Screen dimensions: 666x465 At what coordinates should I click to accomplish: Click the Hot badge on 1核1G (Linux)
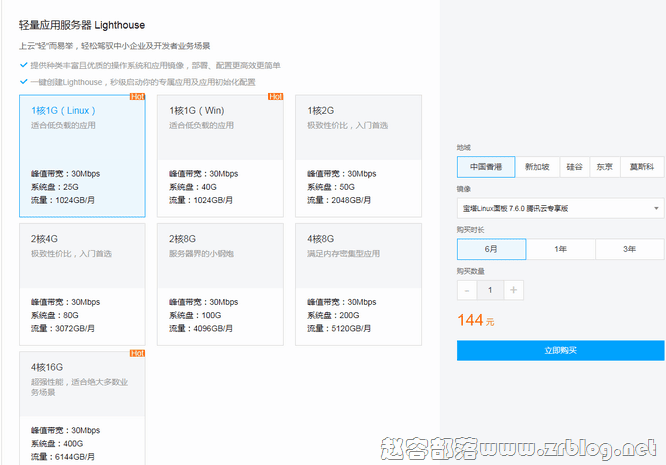tap(138, 97)
